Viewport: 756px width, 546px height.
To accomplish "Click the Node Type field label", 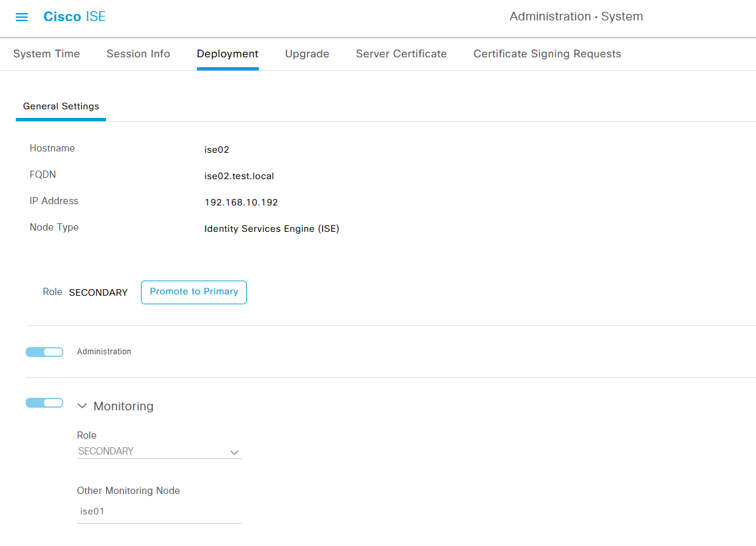I will [54, 227].
